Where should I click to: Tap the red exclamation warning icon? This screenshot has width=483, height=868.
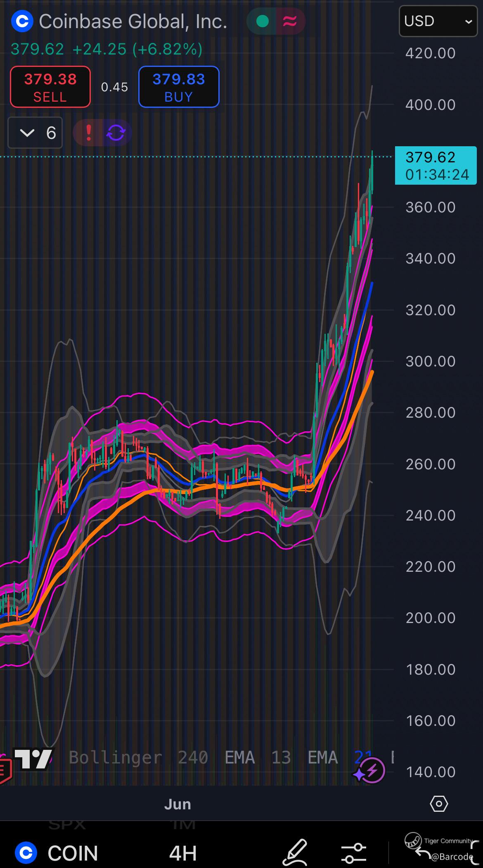(x=88, y=133)
